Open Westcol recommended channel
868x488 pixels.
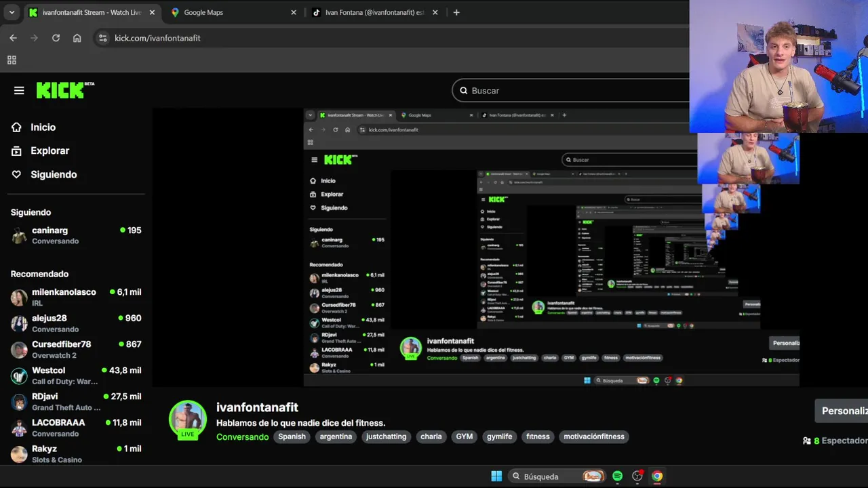point(76,375)
